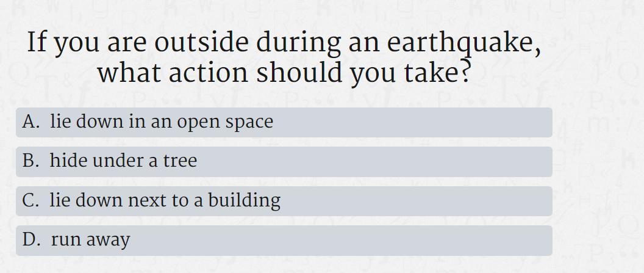Pick answer C "lie down next to a building"
Screen dimensions: 644x273
(x=284, y=201)
